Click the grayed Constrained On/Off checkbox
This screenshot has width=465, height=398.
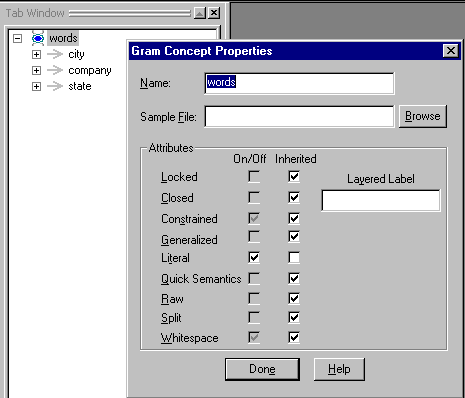(254, 218)
